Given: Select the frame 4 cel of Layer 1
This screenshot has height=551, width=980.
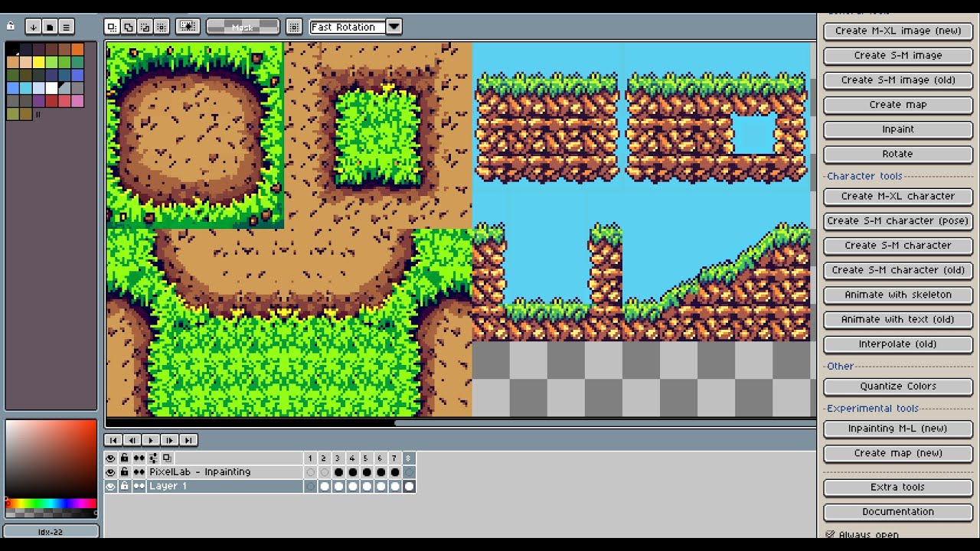Looking at the screenshot, I should point(352,486).
